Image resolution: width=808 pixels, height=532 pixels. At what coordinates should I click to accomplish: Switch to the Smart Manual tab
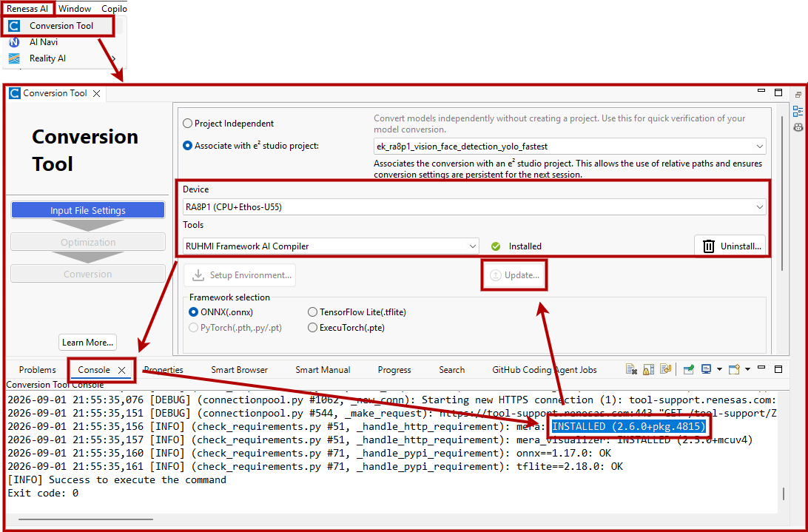tap(323, 370)
